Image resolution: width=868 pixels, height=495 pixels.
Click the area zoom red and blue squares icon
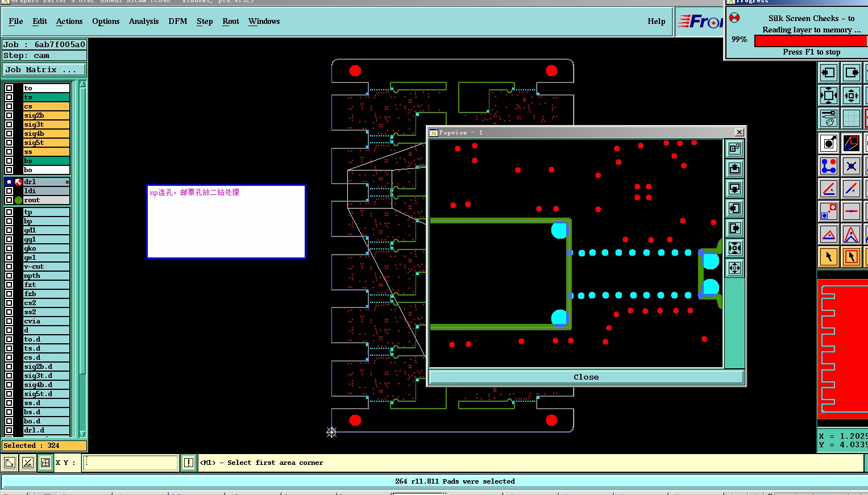point(852,143)
